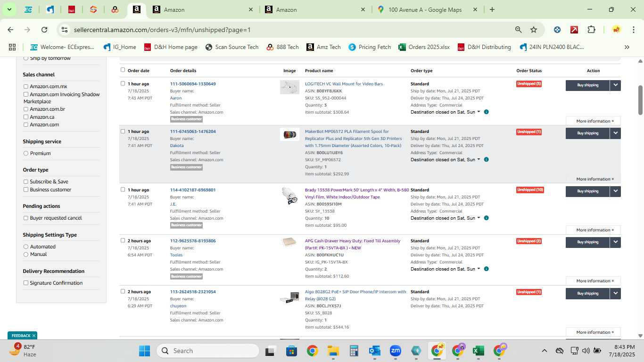Expand Buy shipping dropdown for Aaron's order
The image size is (644, 362).
615,85
